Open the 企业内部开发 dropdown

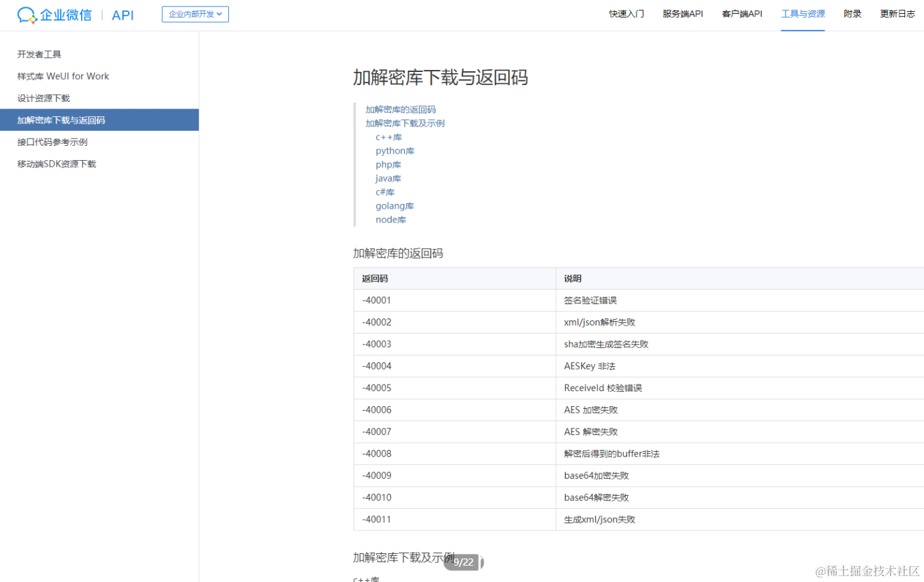(195, 14)
